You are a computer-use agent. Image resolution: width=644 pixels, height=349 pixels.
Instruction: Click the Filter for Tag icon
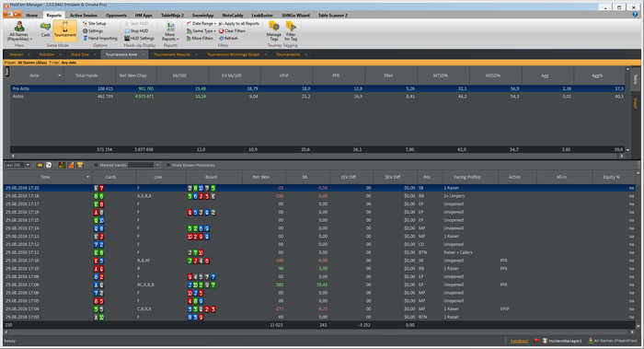point(291,31)
